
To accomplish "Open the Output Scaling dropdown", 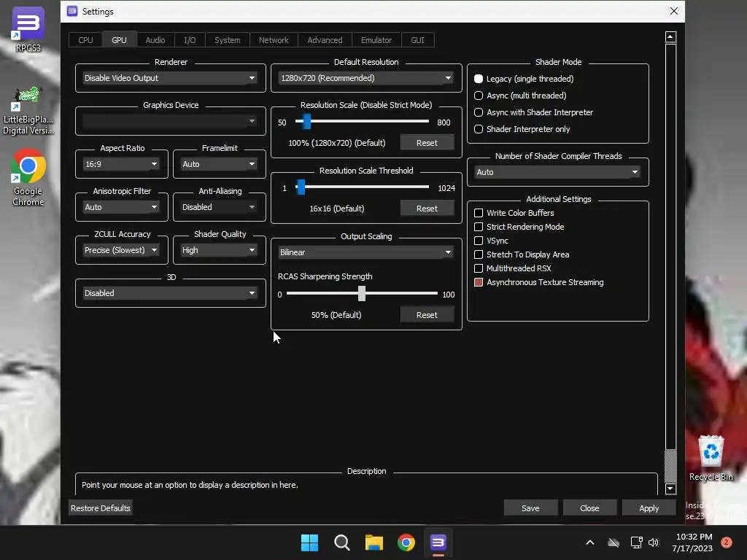I will [x=366, y=252].
